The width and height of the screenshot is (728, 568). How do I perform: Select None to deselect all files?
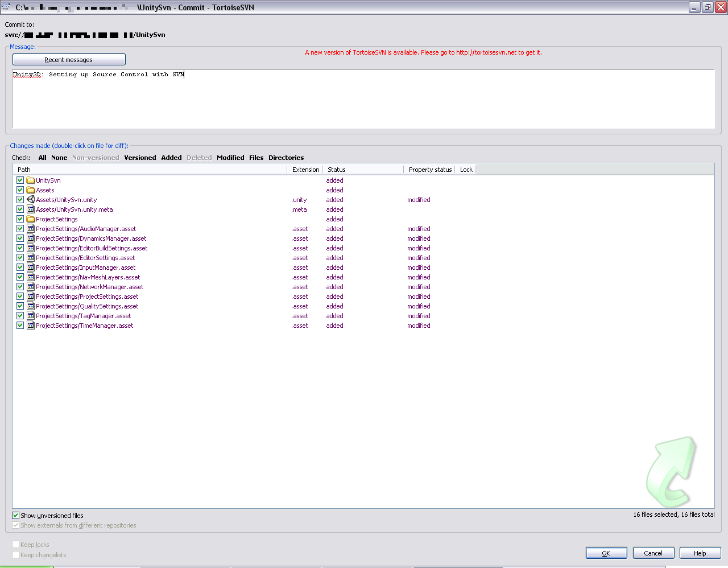(x=59, y=158)
